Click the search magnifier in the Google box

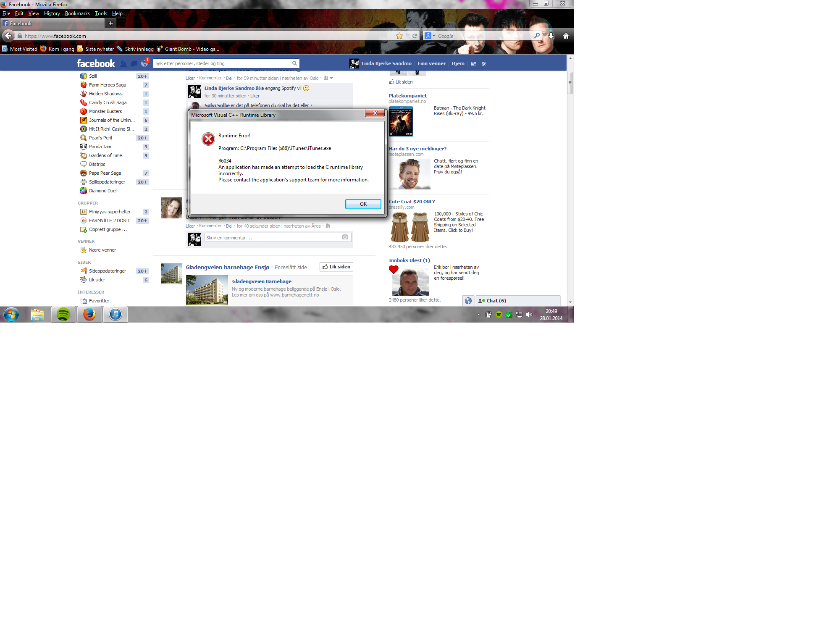pos(537,36)
